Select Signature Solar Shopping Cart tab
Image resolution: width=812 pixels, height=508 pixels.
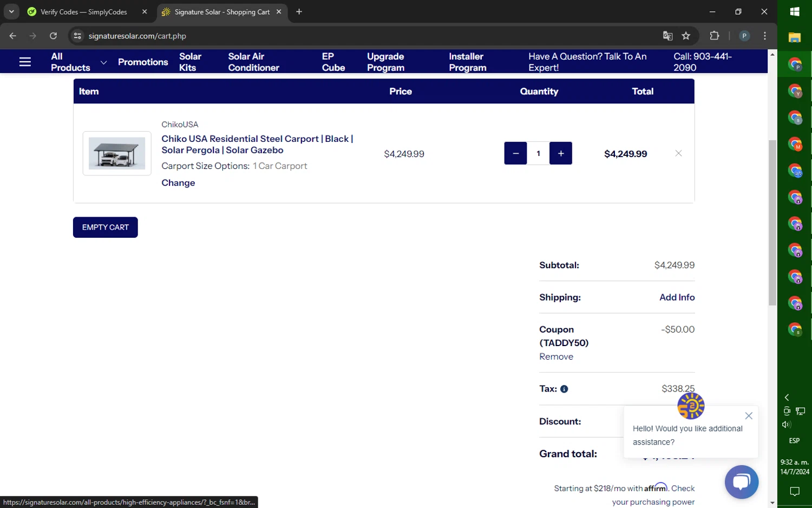(222, 11)
